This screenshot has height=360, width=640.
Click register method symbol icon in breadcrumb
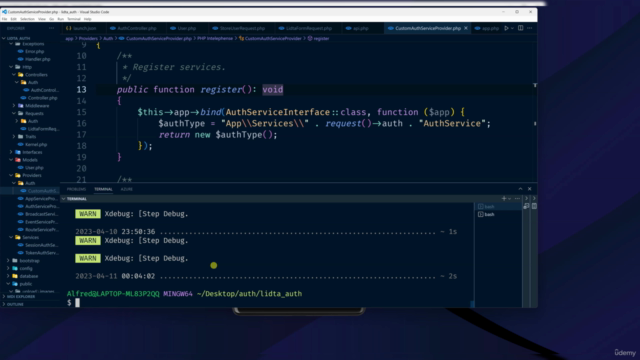coord(310,38)
